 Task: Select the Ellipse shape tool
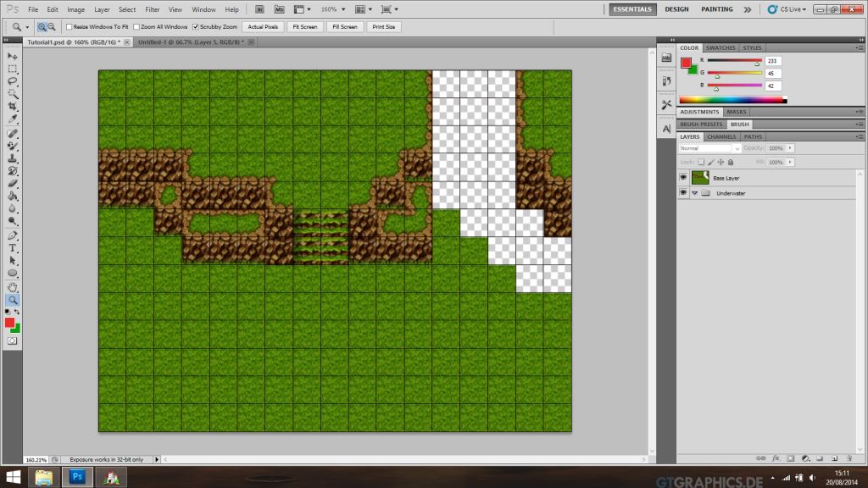point(12,274)
